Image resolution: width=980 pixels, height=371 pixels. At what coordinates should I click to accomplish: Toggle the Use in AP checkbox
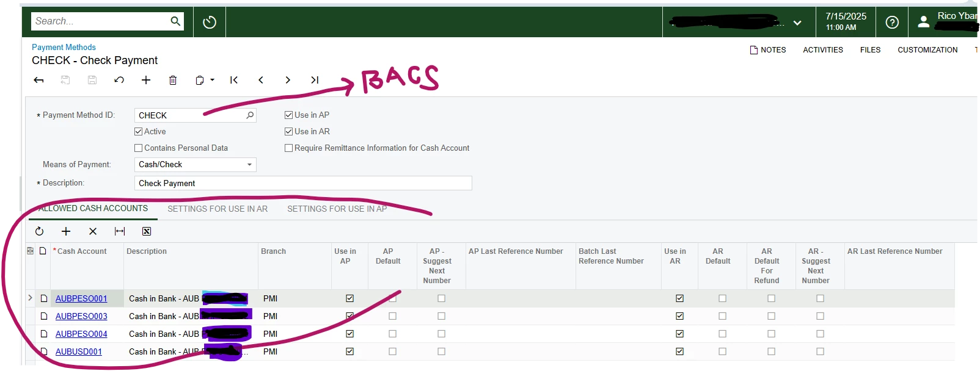(289, 115)
